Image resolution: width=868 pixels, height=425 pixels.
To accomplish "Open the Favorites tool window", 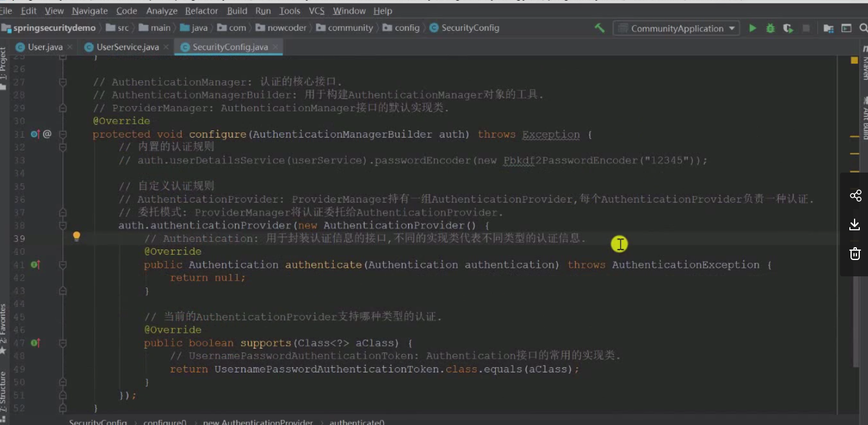I will [3, 329].
